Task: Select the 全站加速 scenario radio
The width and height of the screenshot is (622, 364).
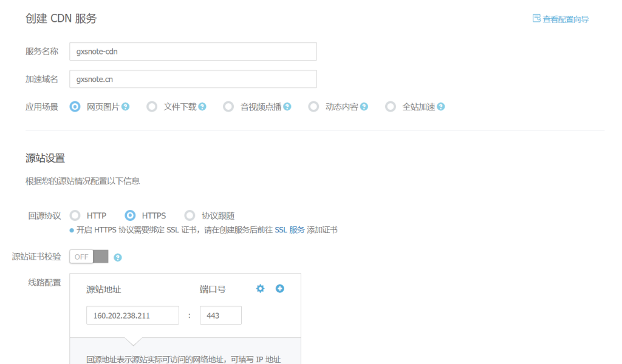Action: coord(391,107)
